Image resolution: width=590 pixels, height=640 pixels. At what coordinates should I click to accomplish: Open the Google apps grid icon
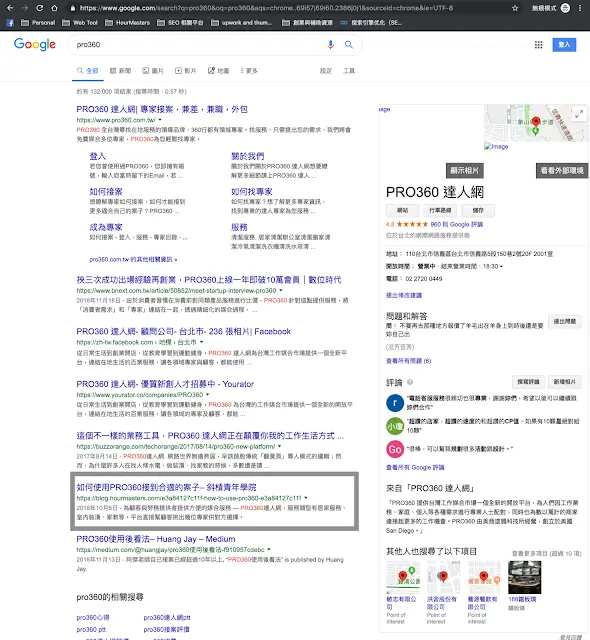(x=539, y=44)
